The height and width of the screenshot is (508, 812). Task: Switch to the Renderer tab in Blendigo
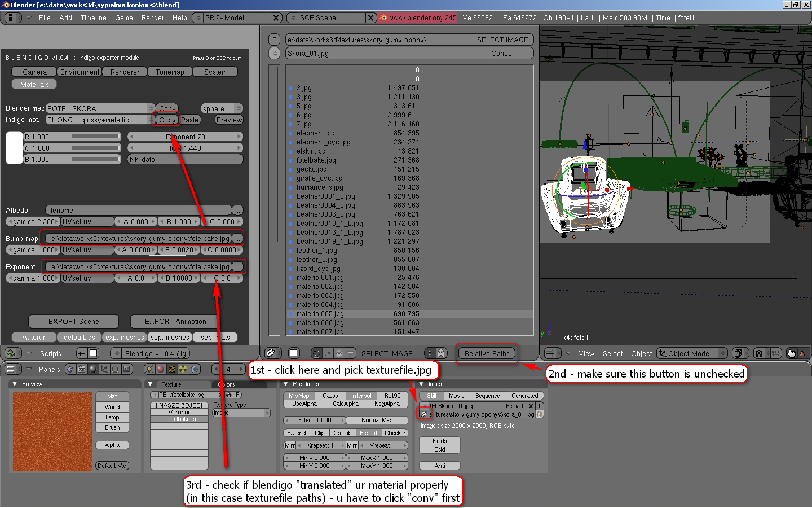click(x=125, y=72)
